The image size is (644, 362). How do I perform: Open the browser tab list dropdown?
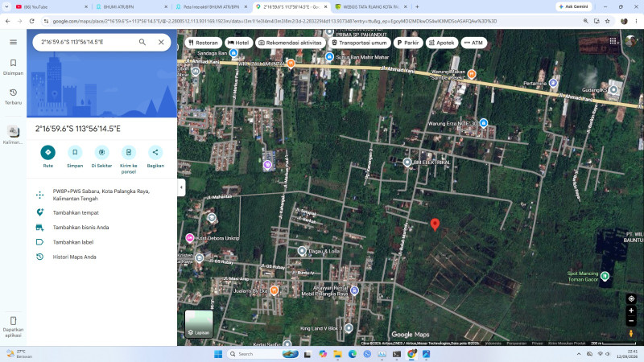click(x=6, y=6)
